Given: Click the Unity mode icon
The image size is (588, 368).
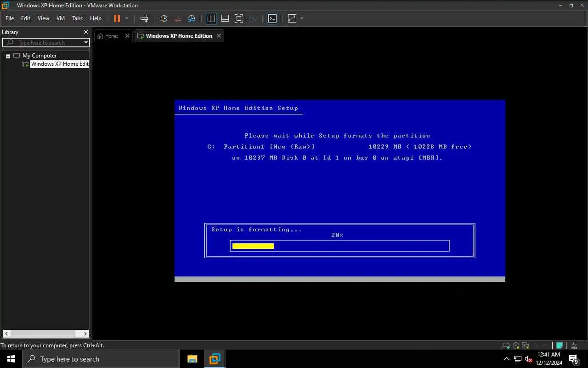Looking at the screenshot, I should click(253, 18).
